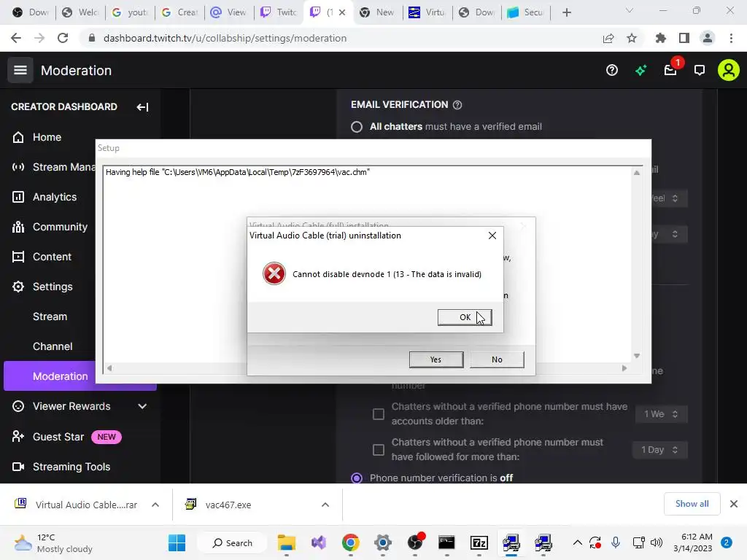Go back to the previous Chrome page
This screenshot has width=747, height=560.
coord(16,38)
